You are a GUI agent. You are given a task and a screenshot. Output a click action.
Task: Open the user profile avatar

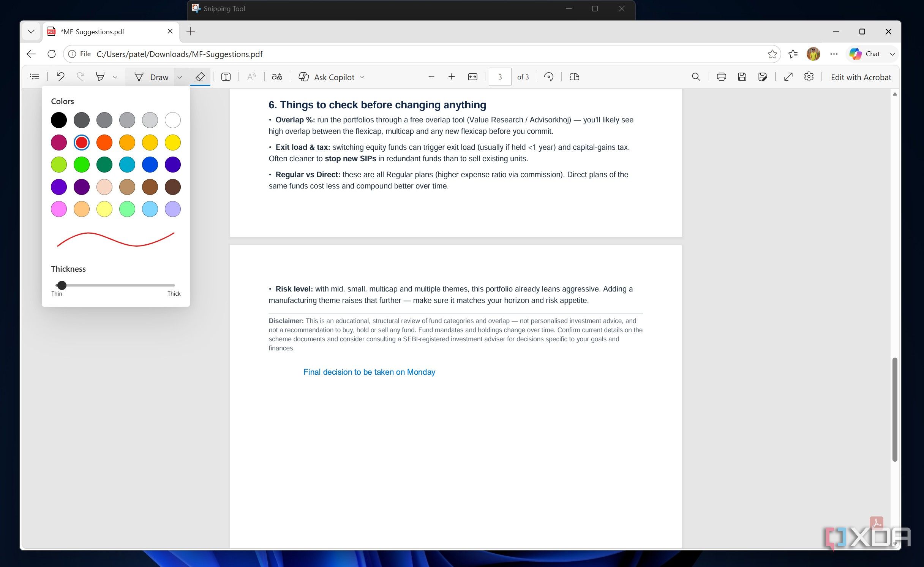813,54
